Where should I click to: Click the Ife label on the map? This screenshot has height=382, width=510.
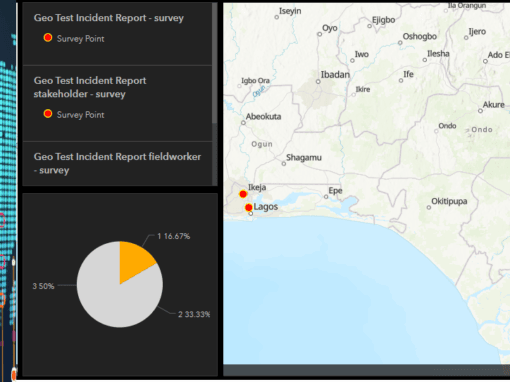[x=408, y=74]
